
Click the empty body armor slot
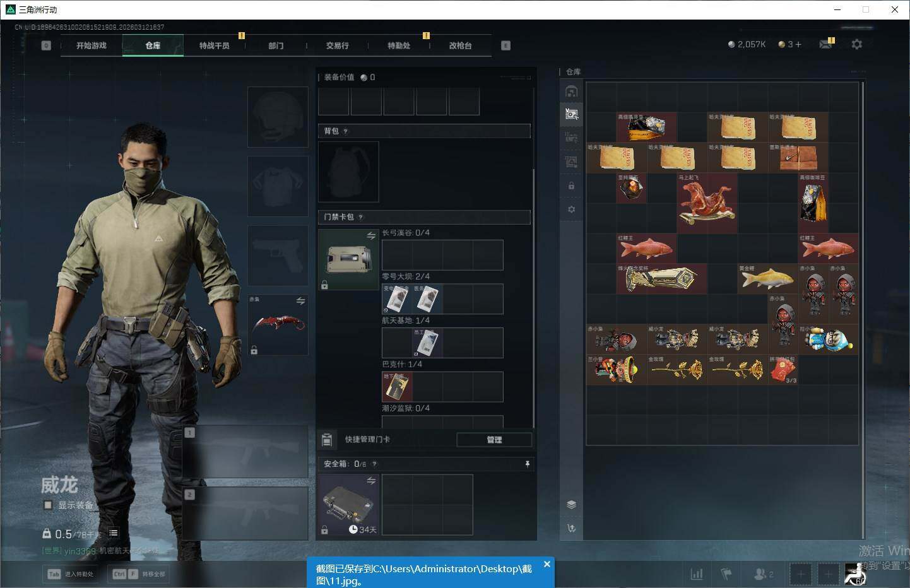pyautogui.click(x=278, y=186)
